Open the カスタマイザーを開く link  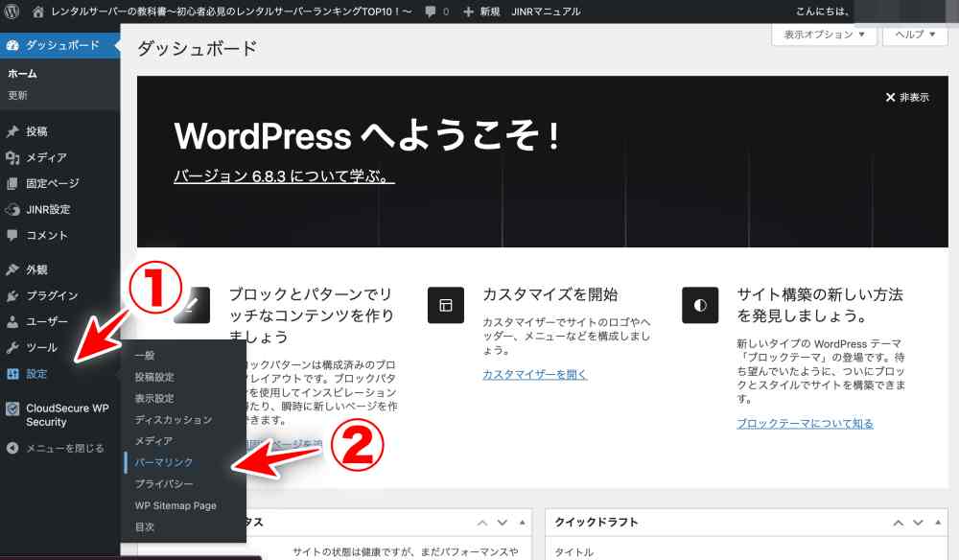534,374
